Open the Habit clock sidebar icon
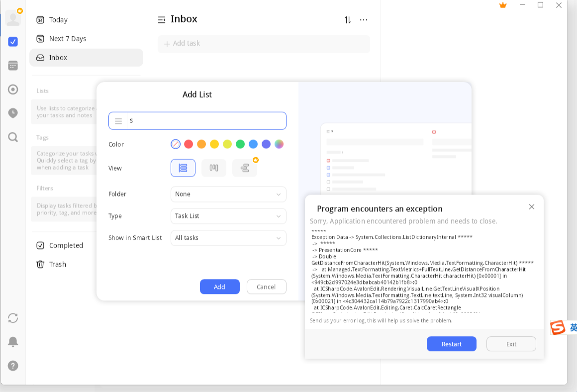The width and height of the screenshot is (577, 392). click(13, 113)
